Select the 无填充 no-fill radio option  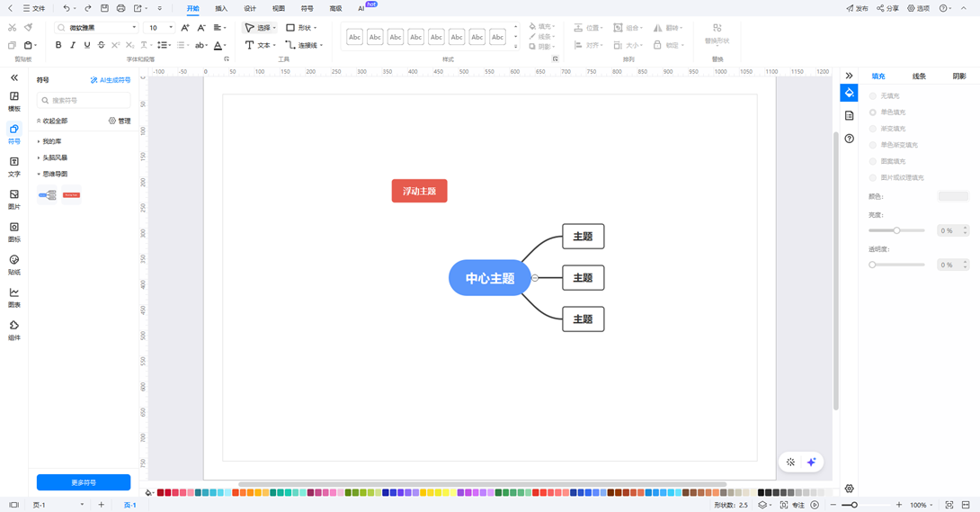[873, 95]
